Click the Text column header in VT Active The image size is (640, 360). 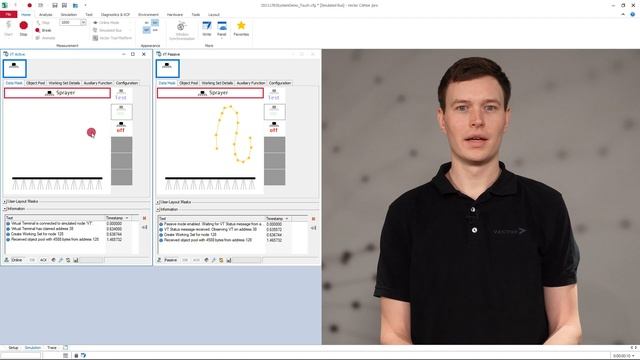(55, 218)
